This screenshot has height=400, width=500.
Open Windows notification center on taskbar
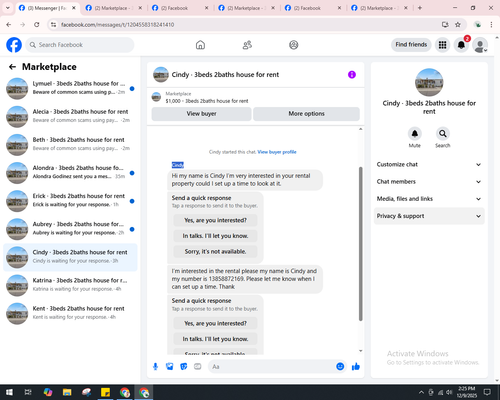pyautogui.click(x=487, y=392)
